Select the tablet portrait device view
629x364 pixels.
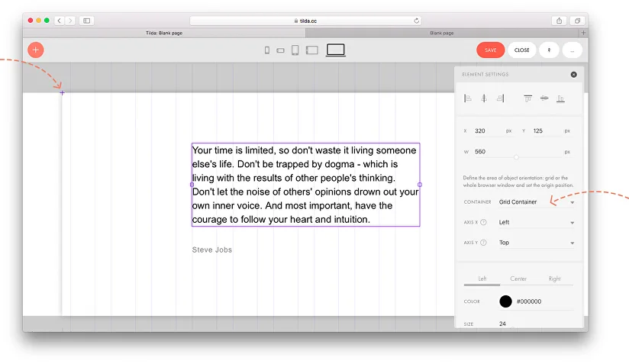tap(295, 50)
